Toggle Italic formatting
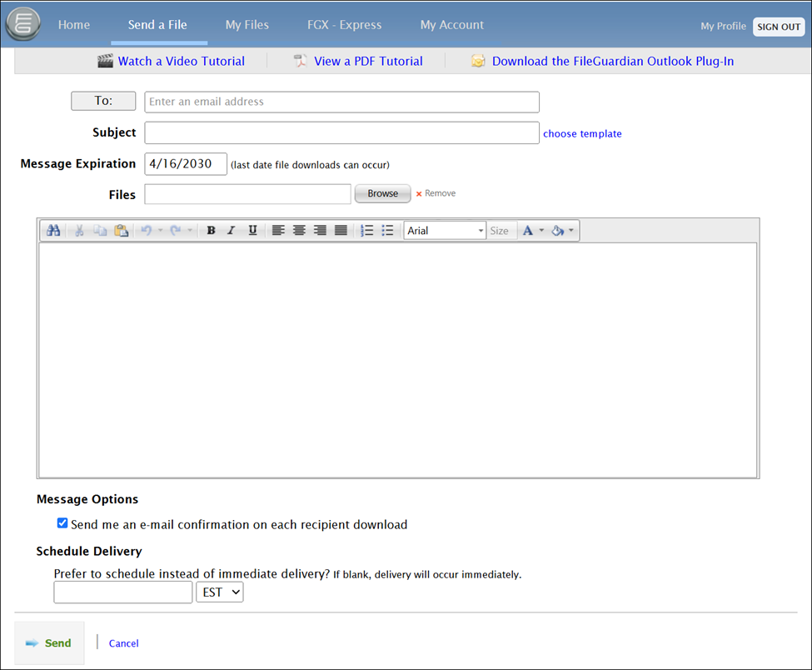Screen dimensions: 812x670 [231, 231]
